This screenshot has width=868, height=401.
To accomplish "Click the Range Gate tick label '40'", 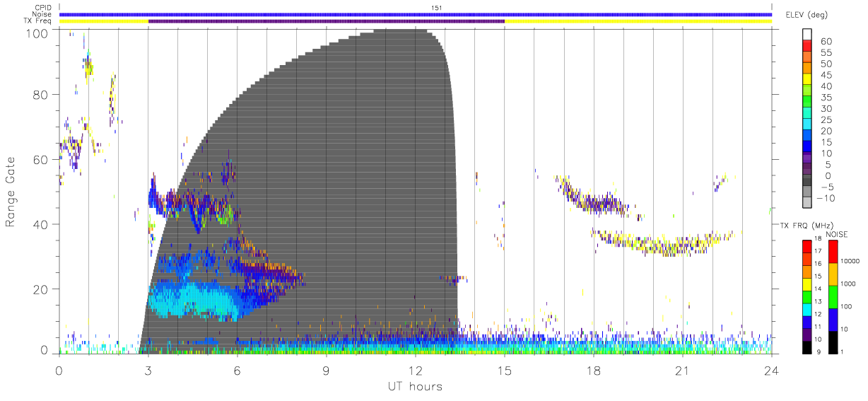I will pos(40,224).
